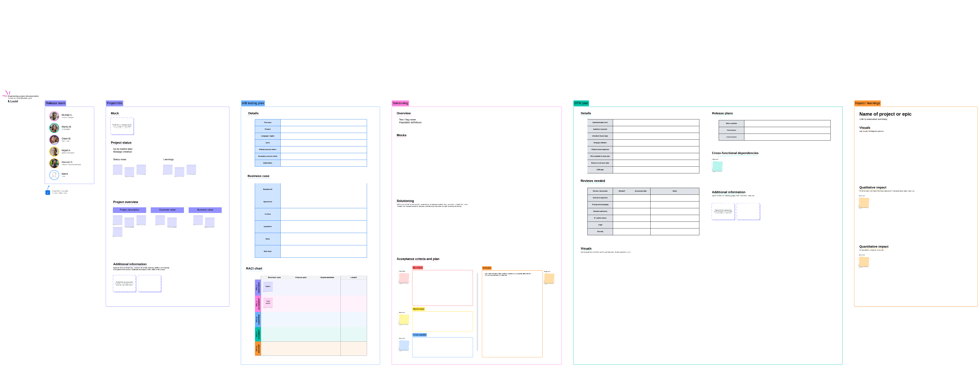Click the Lucid logo
Image resolution: width=980 pixels, height=367 pixels.
(x=13, y=102)
